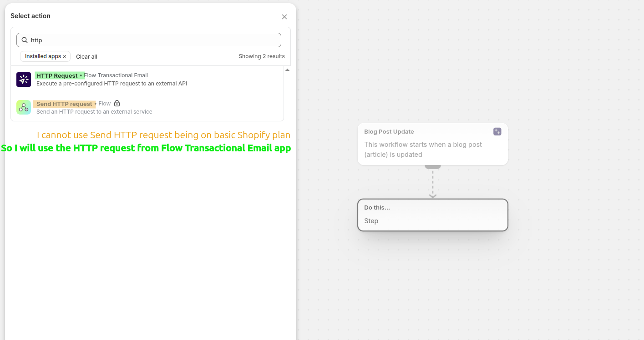Viewport: 644px width, 340px height.
Task: Click the Select action panel heading
Action: tap(30, 16)
